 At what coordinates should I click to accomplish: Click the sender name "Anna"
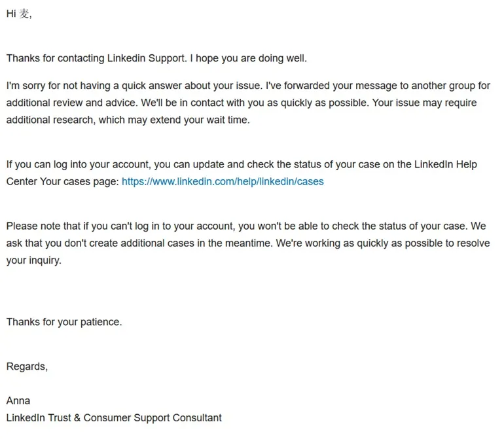(18, 401)
